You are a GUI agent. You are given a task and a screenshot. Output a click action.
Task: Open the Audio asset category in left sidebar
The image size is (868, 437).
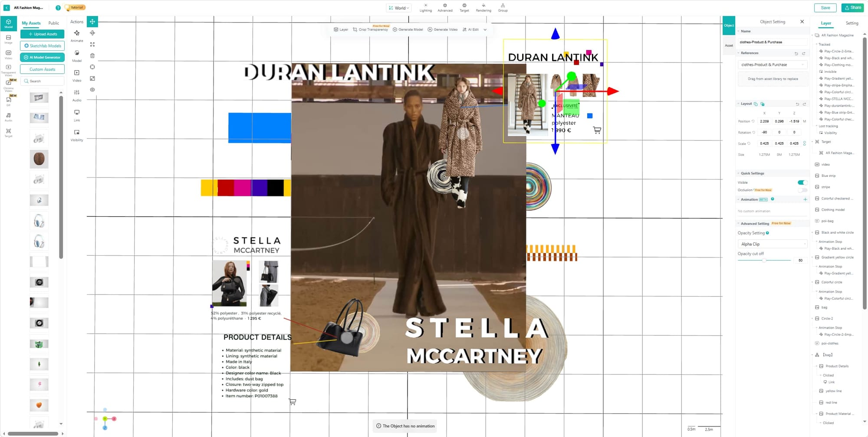8,117
